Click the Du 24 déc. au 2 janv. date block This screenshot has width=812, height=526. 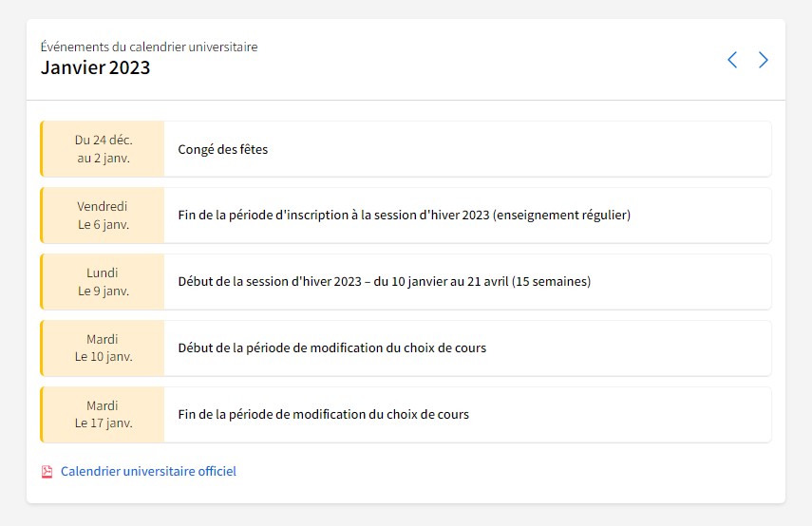coord(104,149)
